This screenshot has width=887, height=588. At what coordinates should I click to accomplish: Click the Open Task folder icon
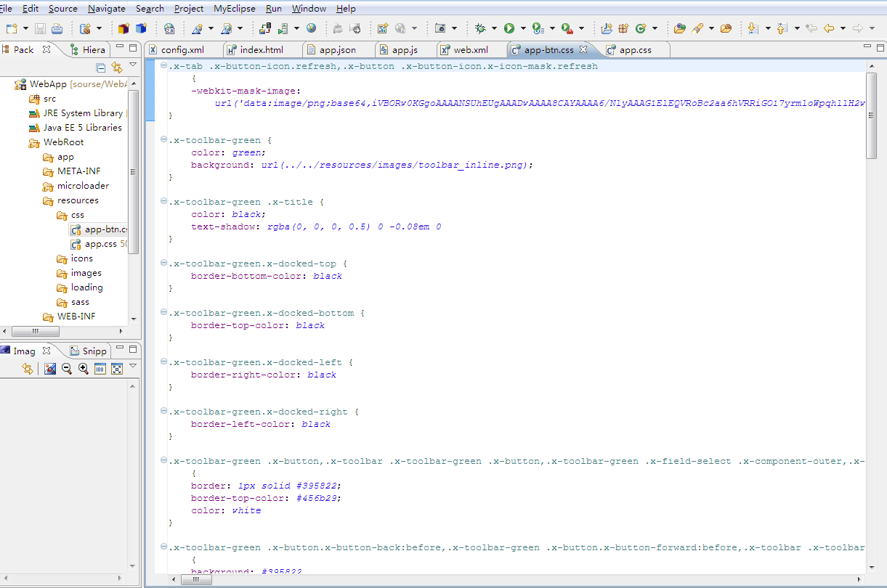coord(726,28)
